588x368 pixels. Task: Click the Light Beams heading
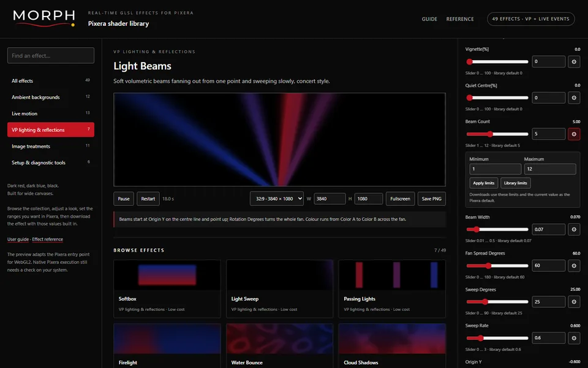[143, 66]
